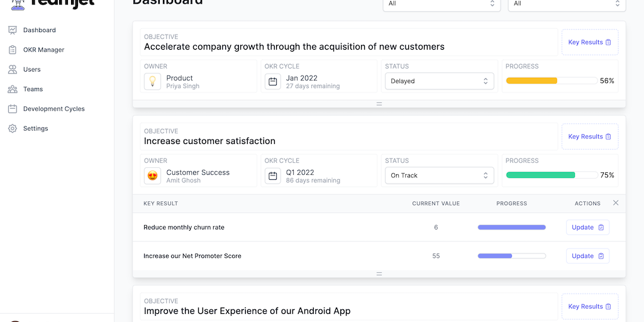This screenshot has height=322, width=644.
Task: Close the key results panel with X
Action: (x=616, y=203)
